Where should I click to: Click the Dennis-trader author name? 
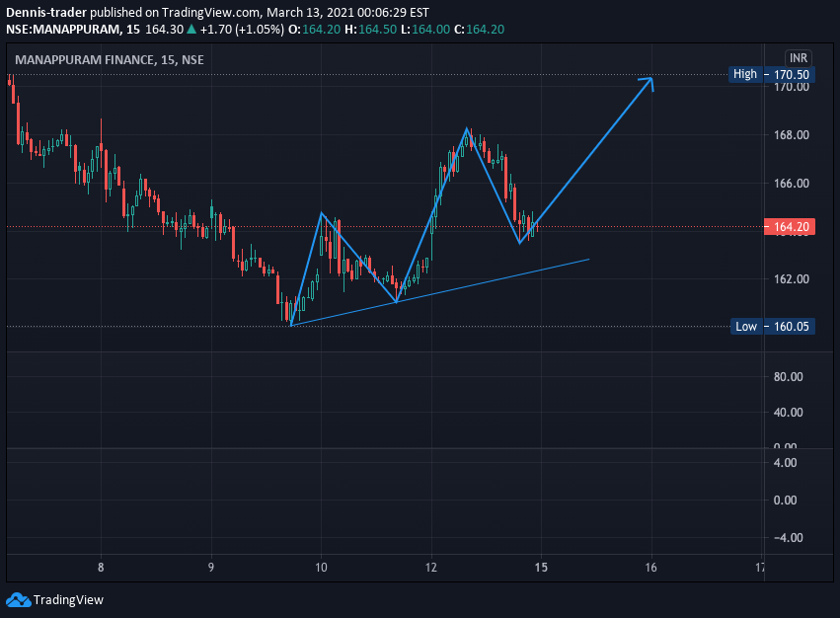click(x=46, y=12)
